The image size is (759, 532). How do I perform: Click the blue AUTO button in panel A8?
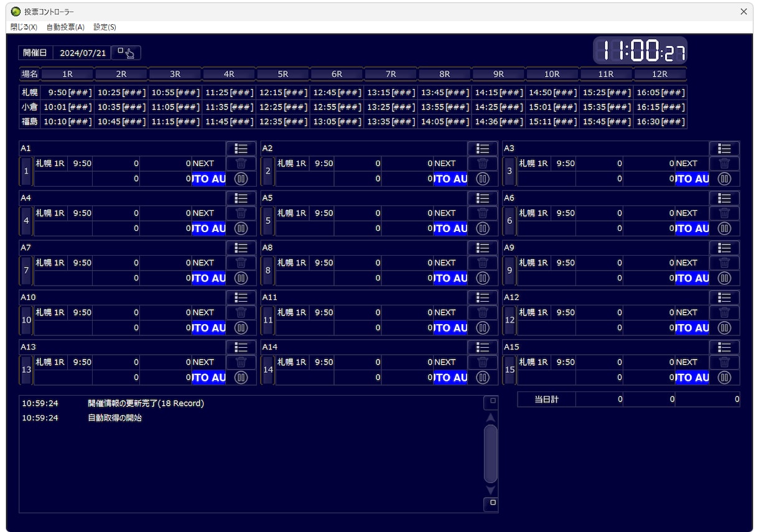[450, 278]
